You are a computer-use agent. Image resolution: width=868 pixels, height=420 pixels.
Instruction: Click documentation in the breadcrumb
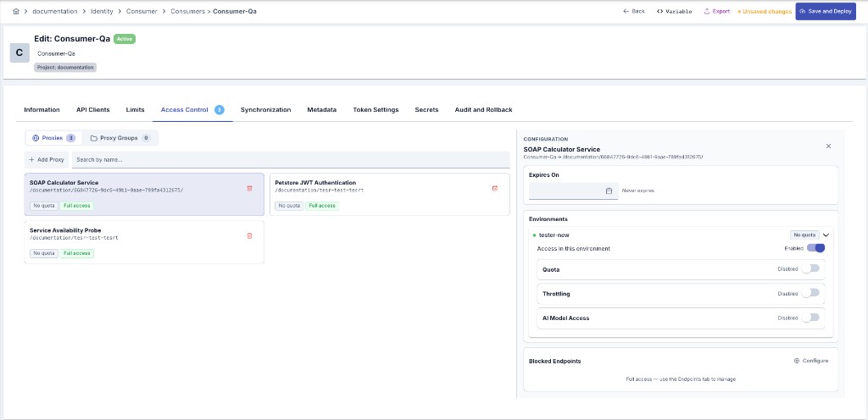click(x=55, y=11)
